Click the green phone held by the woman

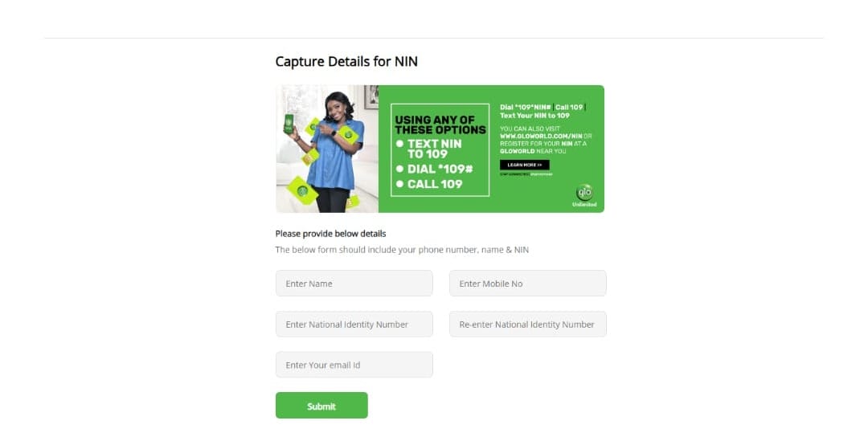point(289,124)
